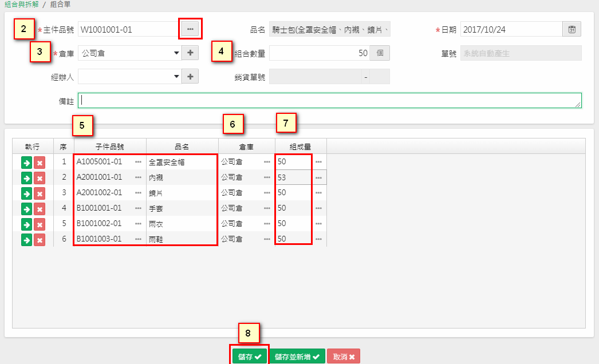This screenshot has height=364, width=599.
Task: Open main item number lookup ellipsis button
Action: [x=190, y=29]
